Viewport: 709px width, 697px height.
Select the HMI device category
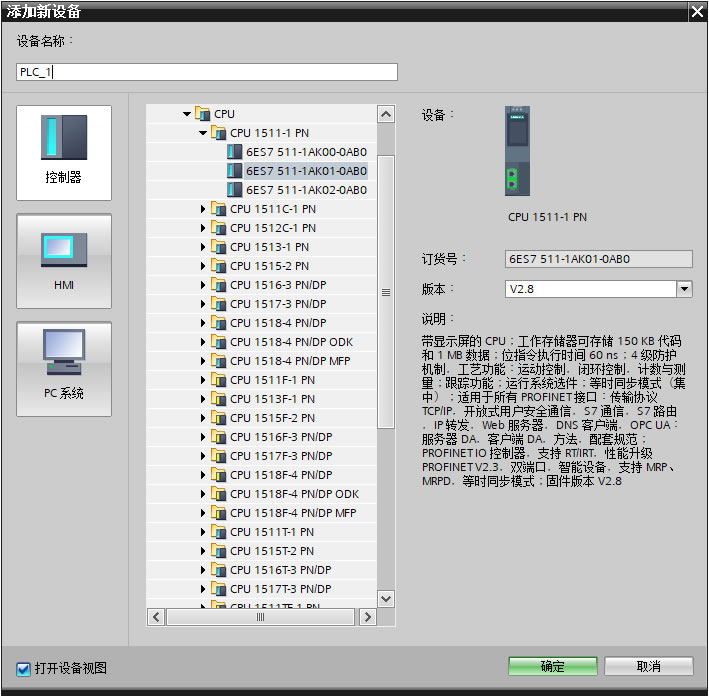(x=64, y=261)
